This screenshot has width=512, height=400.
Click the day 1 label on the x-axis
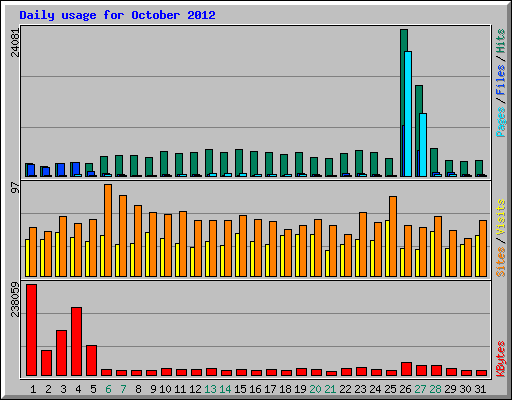point(33,389)
